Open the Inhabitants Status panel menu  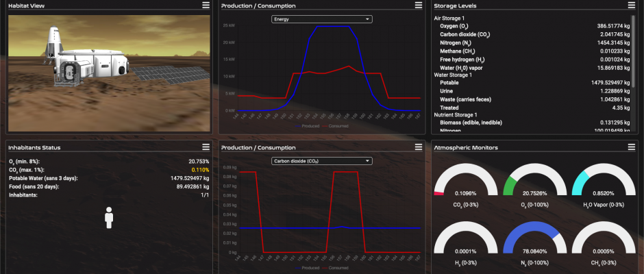(206, 147)
